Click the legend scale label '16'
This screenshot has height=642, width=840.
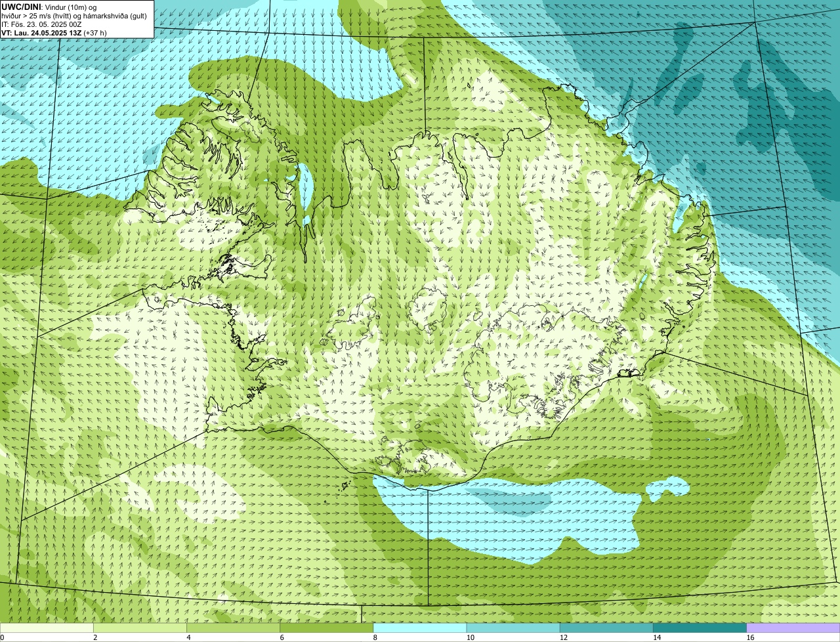(751, 637)
